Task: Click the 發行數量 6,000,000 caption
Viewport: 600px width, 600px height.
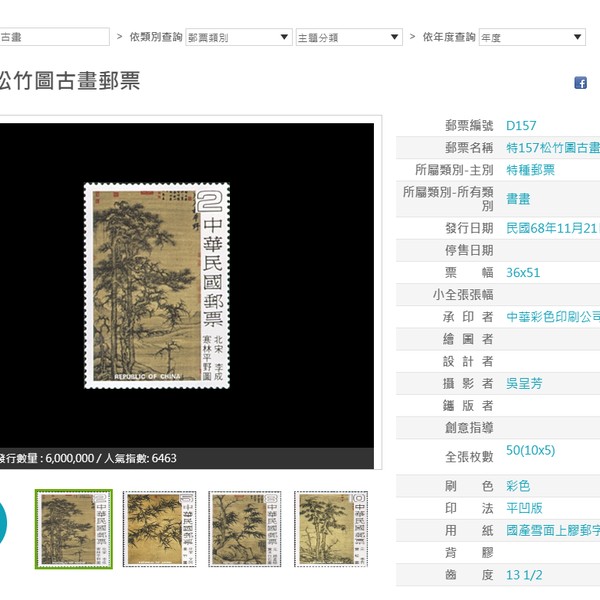Action: click(x=47, y=458)
